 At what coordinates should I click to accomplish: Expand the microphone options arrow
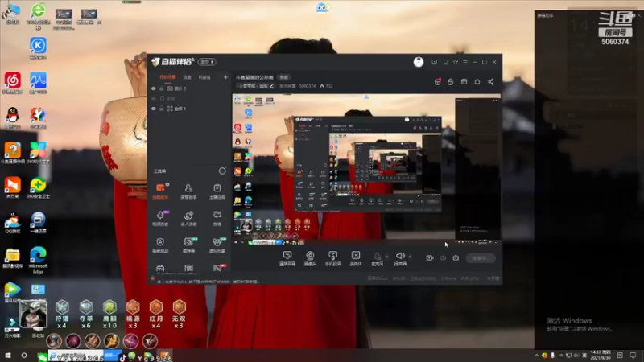pyautogui.click(x=387, y=257)
